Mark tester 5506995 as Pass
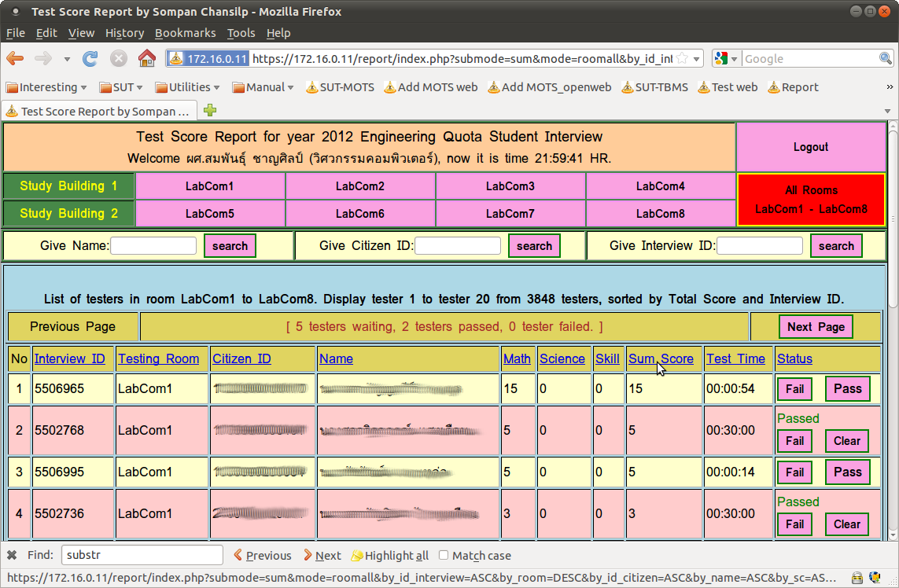The image size is (899, 588). click(x=847, y=472)
